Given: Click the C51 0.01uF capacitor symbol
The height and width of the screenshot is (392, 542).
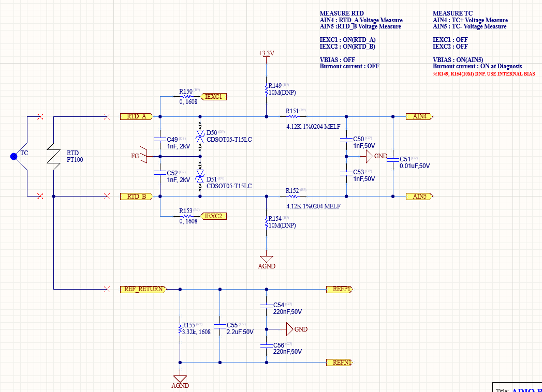Looking at the screenshot, I should point(393,160).
